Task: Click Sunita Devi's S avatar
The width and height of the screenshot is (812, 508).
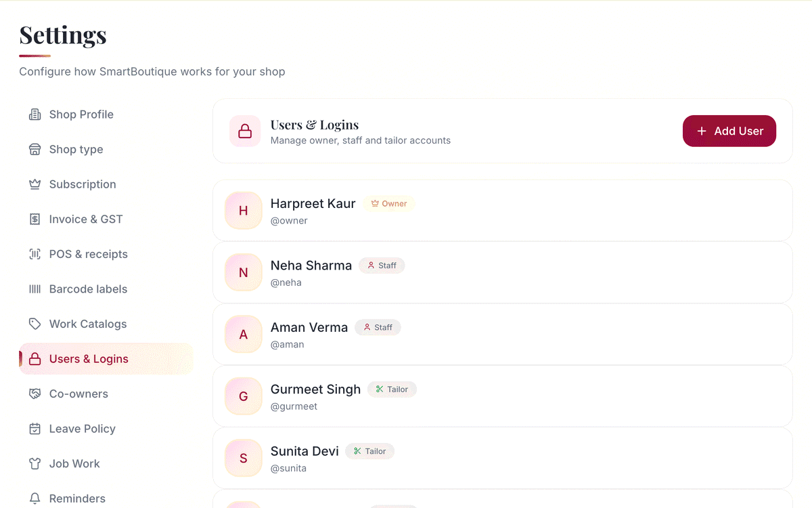Action: click(244, 458)
